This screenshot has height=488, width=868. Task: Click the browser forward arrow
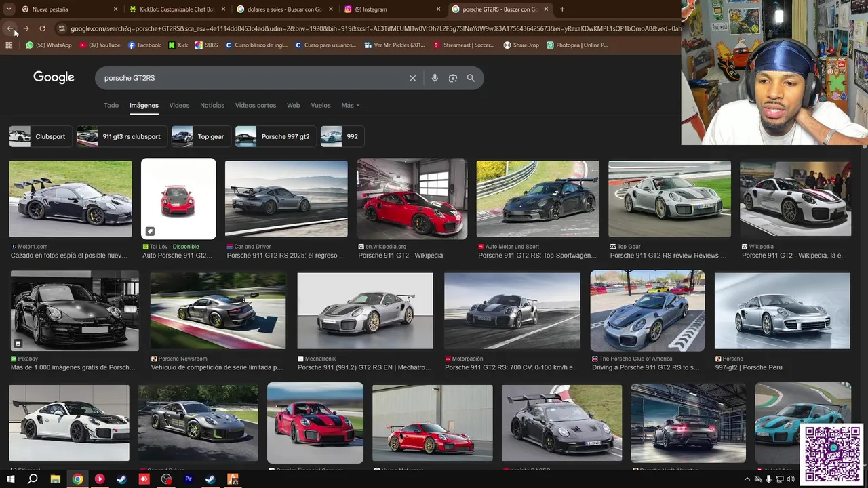pos(26,28)
